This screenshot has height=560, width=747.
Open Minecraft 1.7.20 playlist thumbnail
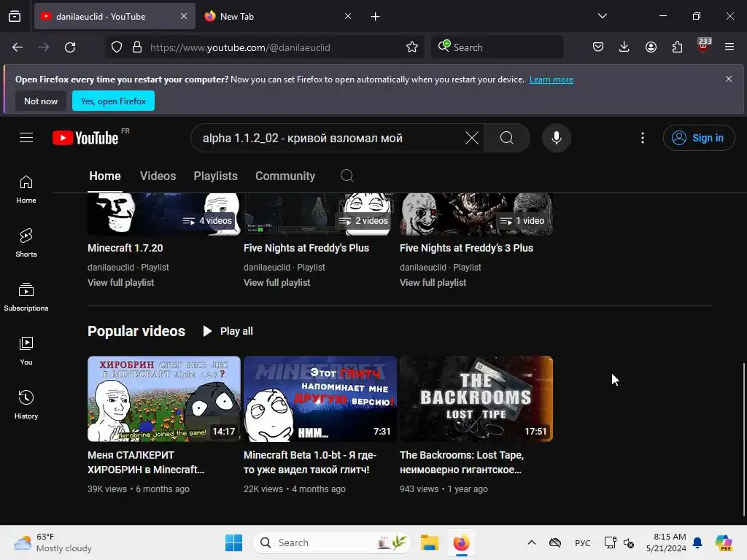[164, 214]
